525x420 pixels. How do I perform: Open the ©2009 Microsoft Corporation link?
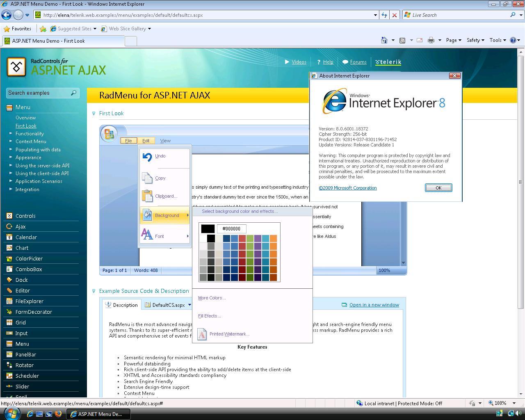tap(348, 188)
